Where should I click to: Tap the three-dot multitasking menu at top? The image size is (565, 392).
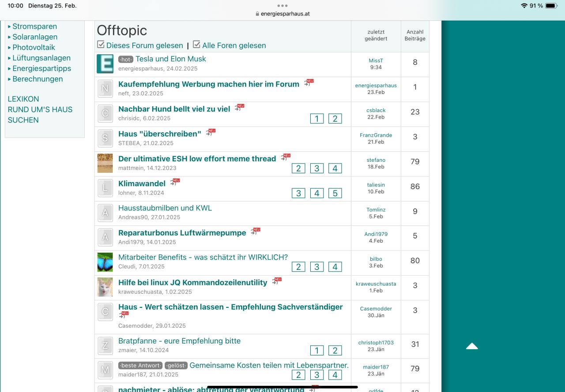(282, 6)
